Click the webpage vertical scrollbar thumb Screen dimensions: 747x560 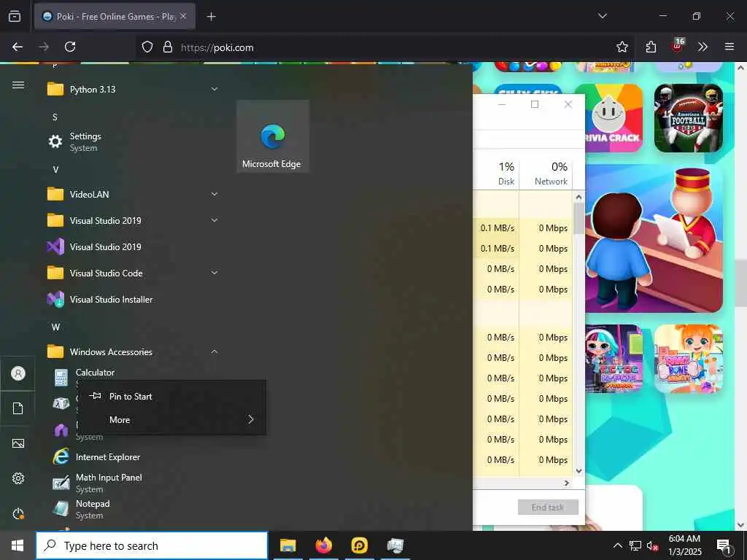(741, 283)
